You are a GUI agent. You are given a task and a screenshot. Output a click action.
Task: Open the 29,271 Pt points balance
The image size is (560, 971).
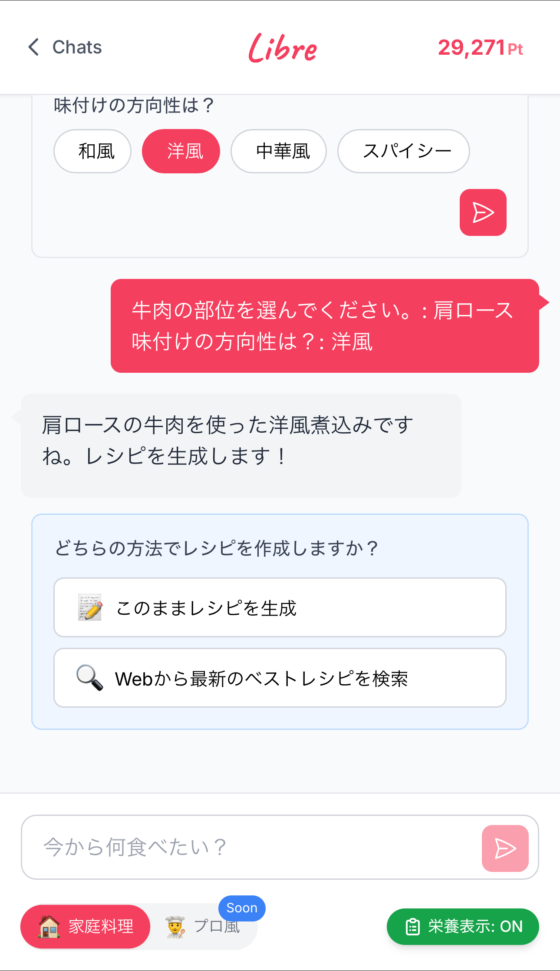480,48
